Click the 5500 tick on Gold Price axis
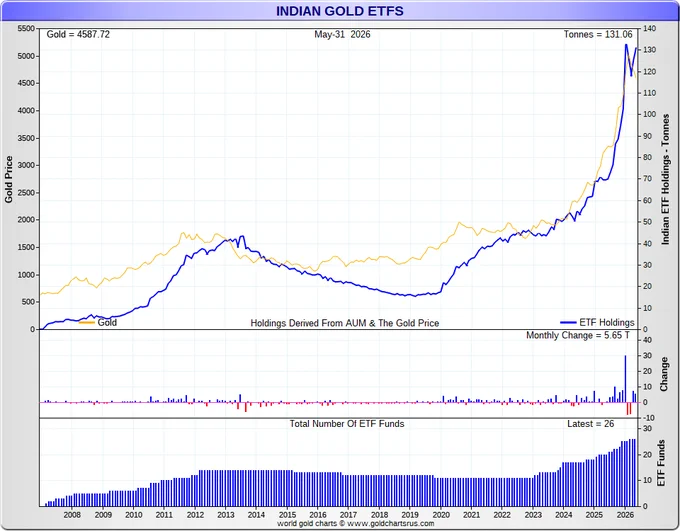Viewport: 680px width, 531px height. (26, 28)
